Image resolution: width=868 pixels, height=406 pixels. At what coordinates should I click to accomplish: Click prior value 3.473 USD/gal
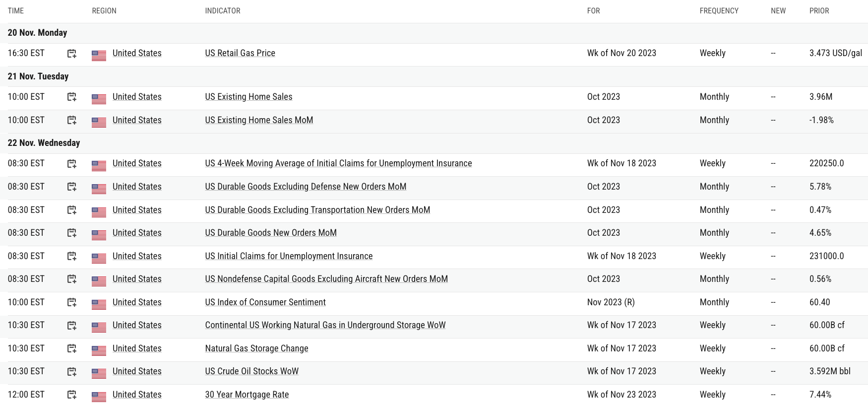pyautogui.click(x=836, y=53)
